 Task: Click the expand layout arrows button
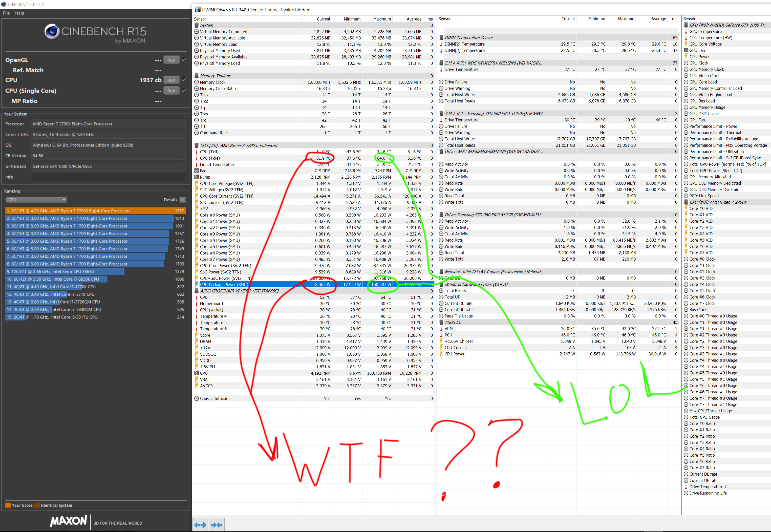coord(200,525)
